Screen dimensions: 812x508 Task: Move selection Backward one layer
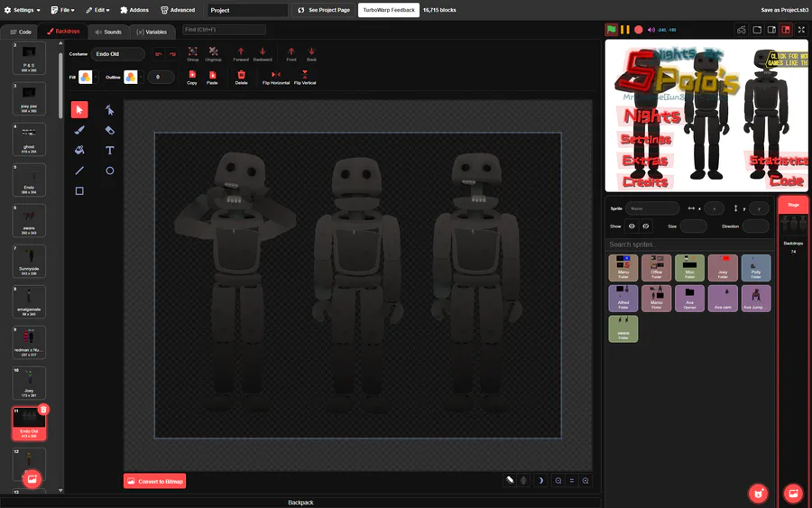click(263, 54)
